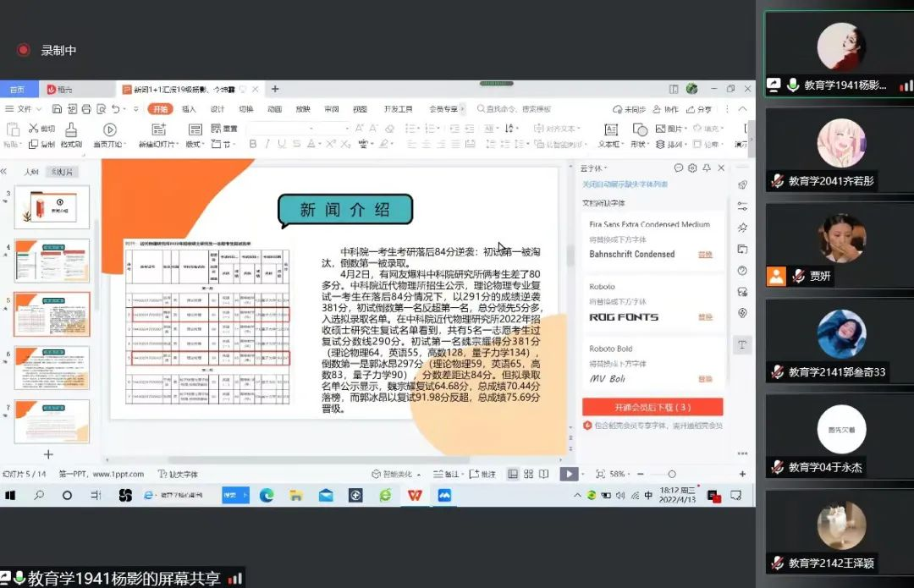The height and width of the screenshot is (588, 914).
Task: Open the font name combo box
Action: coord(296,129)
